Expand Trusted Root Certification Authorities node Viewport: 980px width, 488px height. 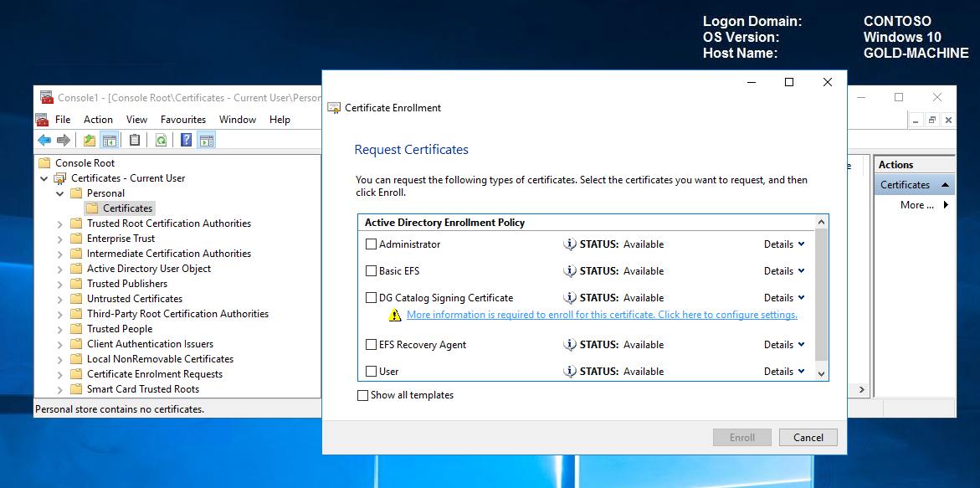[x=60, y=223]
